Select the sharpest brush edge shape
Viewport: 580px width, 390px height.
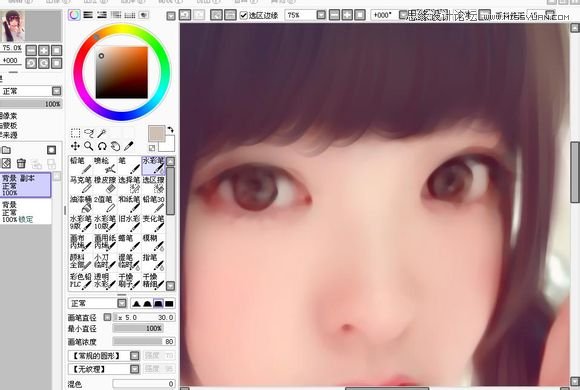pos(136,304)
